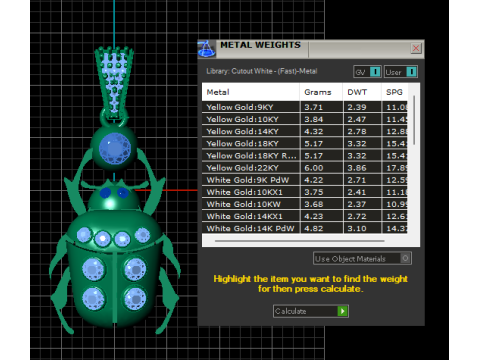The height and width of the screenshot is (360, 480).
Task: Click the Metal Weights scale icon
Action: pyautogui.click(x=207, y=49)
